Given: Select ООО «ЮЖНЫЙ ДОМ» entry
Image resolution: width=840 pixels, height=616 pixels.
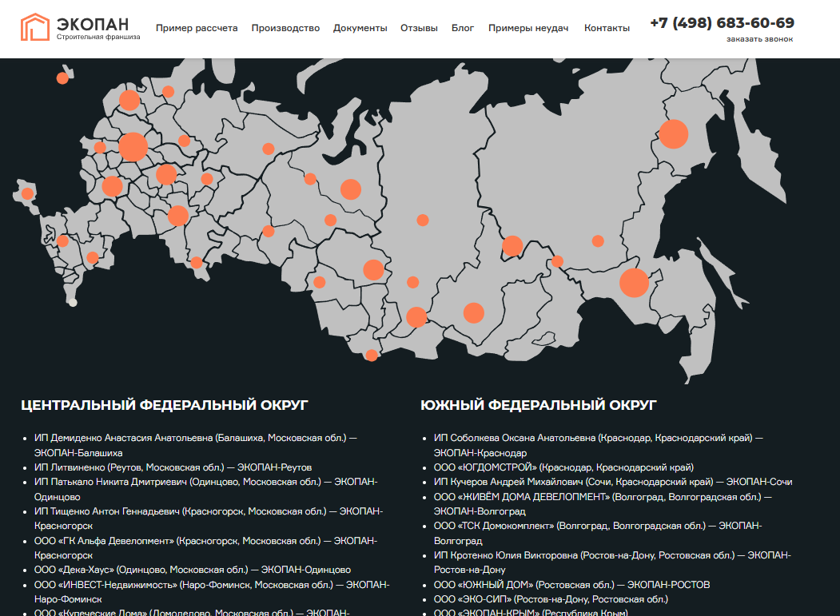Looking at the screenshot, I should coord(571,584).
